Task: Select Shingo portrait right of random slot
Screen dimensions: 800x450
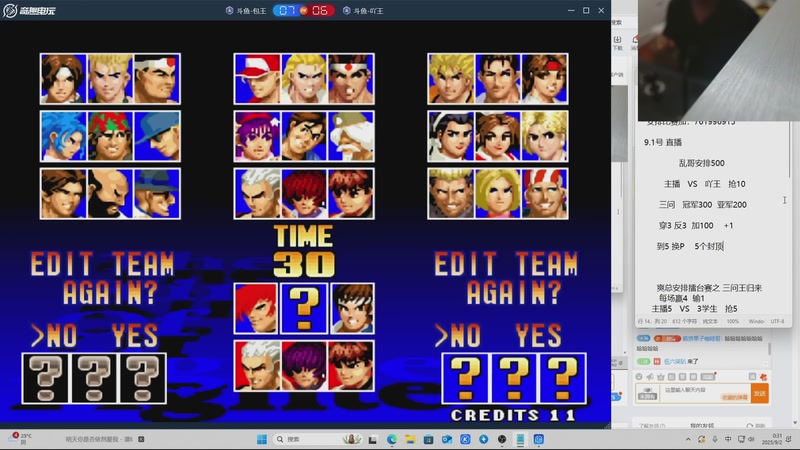Action: click(352, 309)
